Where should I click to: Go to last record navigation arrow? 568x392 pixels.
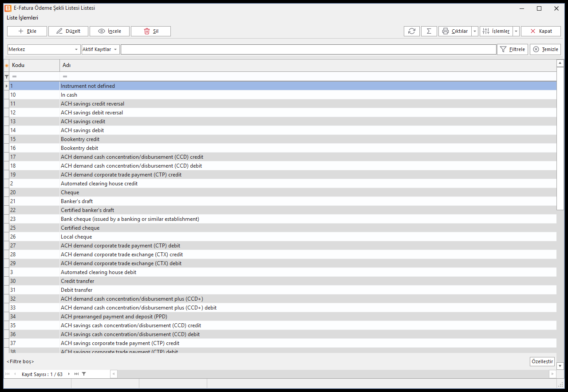tap(76, 374)
